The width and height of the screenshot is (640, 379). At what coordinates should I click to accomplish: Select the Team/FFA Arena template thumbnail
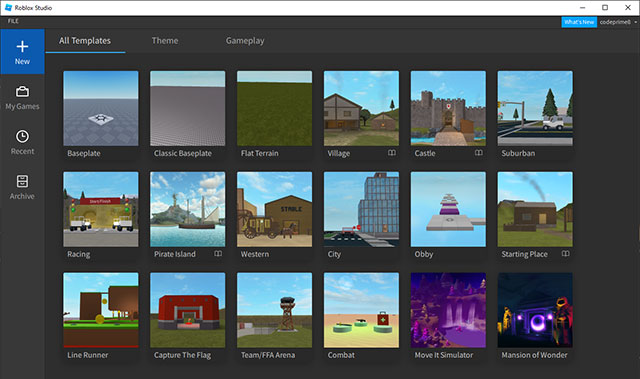[x=274, y=310]
